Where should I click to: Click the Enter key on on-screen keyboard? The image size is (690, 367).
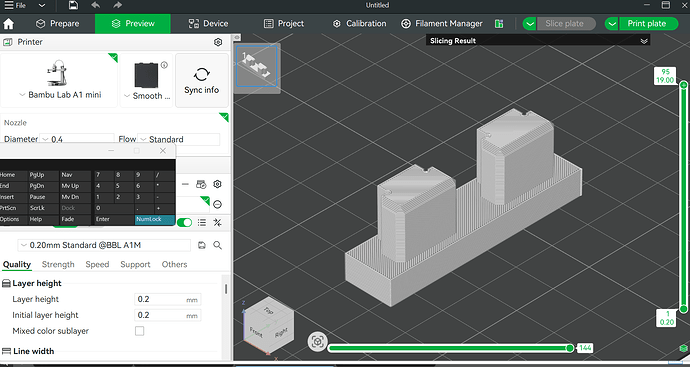click(114, 219)
